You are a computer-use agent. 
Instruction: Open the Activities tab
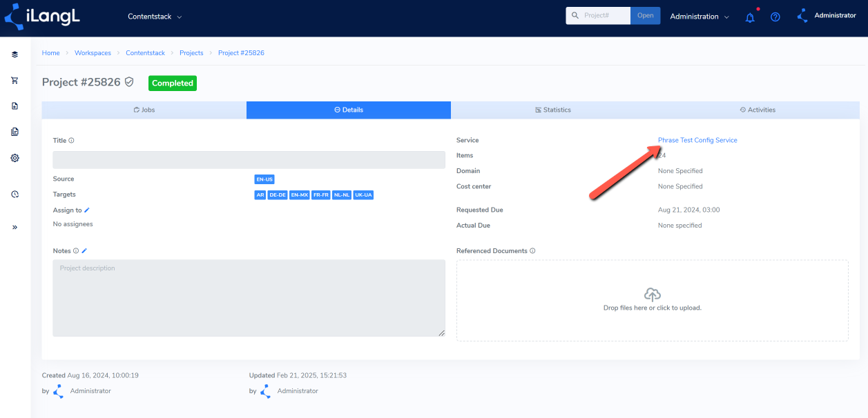[758, 110]
